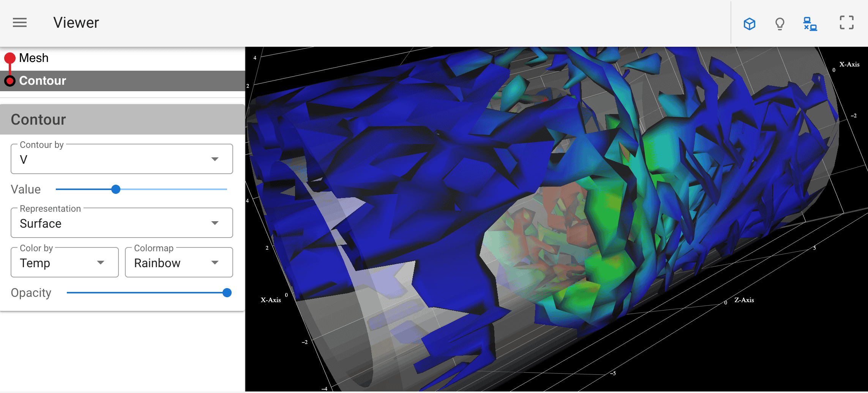Toggle visibility of the Mesh pipeline node
The height and width of the screenshot is (393, 868).
pyautogui.click(x=10, y=58)
